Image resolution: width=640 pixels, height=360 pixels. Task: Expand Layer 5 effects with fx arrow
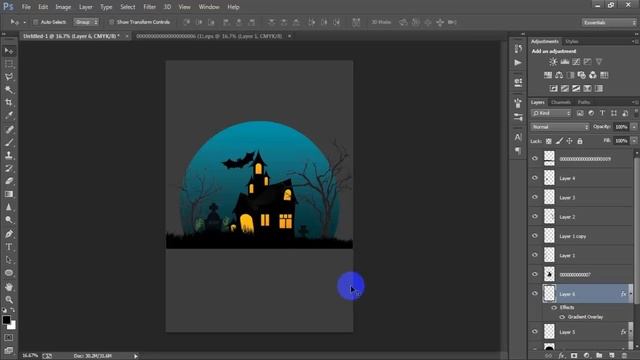(631, 332)
